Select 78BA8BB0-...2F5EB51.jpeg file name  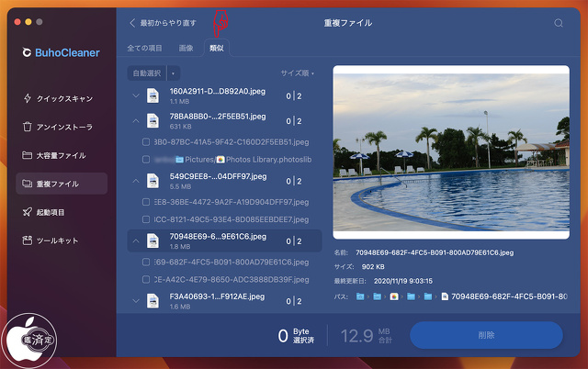point(218,117)
